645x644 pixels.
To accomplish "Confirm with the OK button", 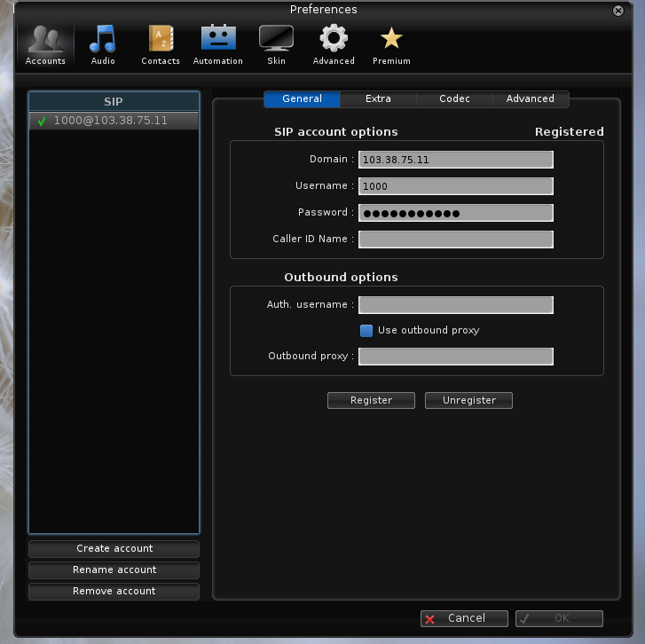I will pyautogui.click(x=559, y=618).
